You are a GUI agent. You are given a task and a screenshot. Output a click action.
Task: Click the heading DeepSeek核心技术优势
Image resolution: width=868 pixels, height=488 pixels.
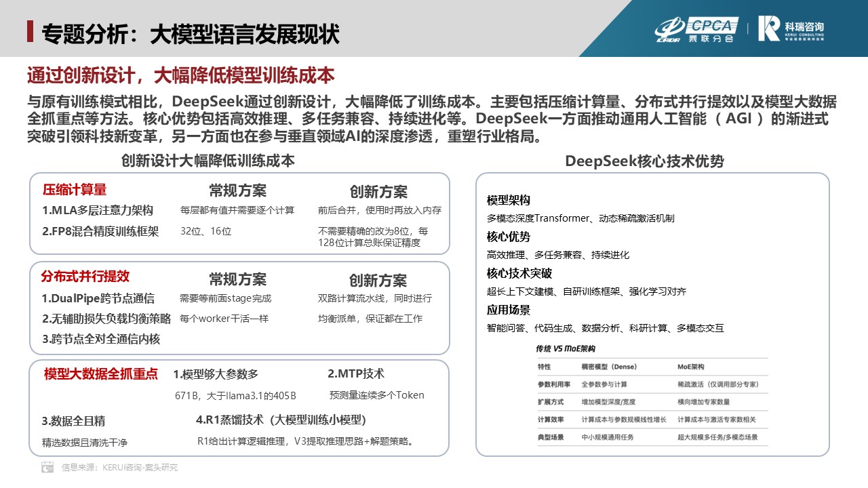[645, 161]
